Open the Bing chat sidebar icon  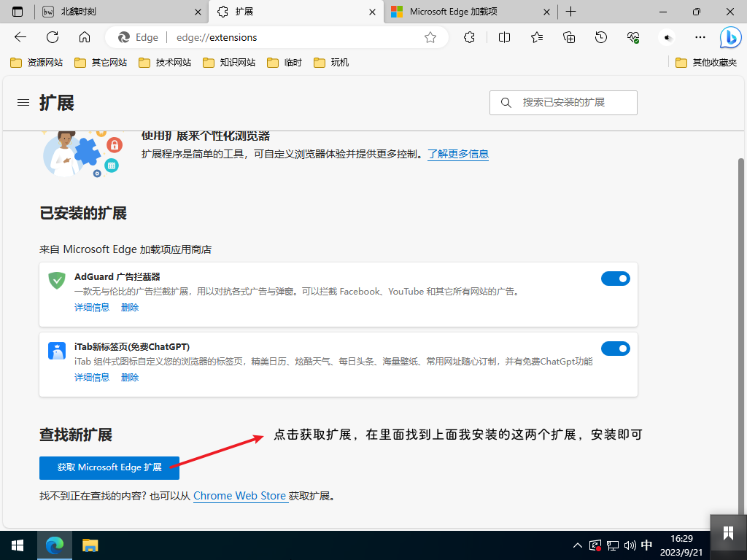click(730, 38)
